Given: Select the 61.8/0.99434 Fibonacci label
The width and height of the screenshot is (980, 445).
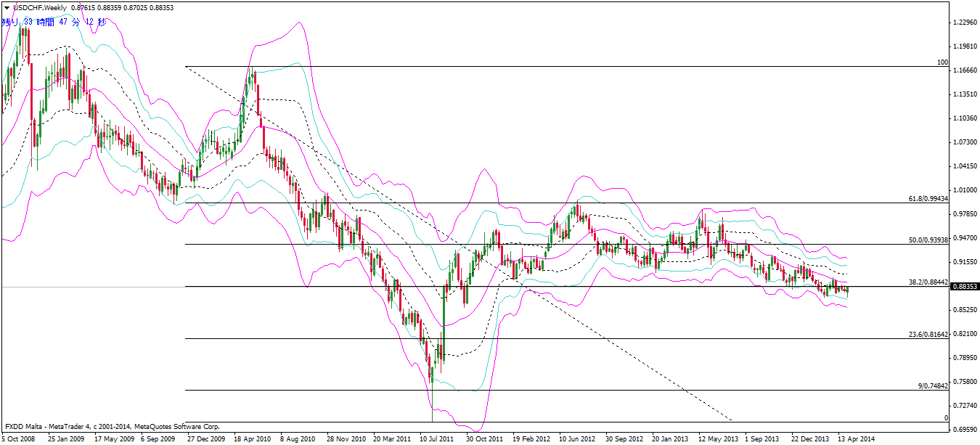Looking at the screenshot, I should [928, 198].
